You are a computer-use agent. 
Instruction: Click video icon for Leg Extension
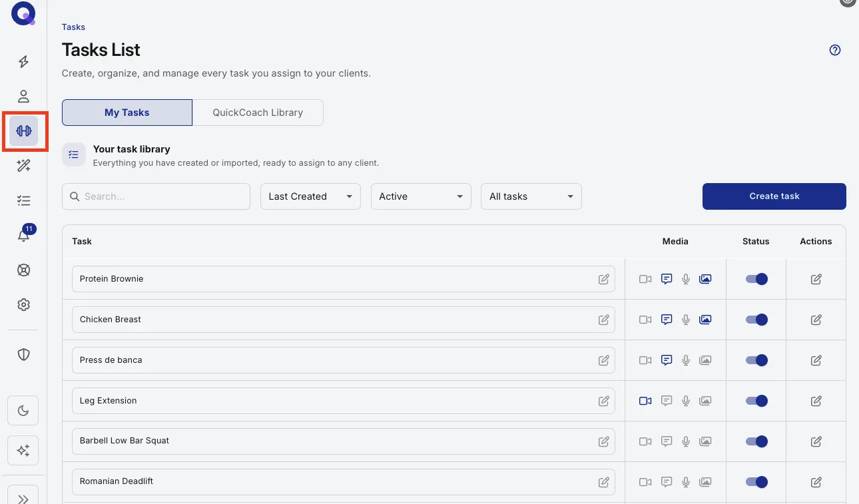pyautogui.click(x=645, y=401)
